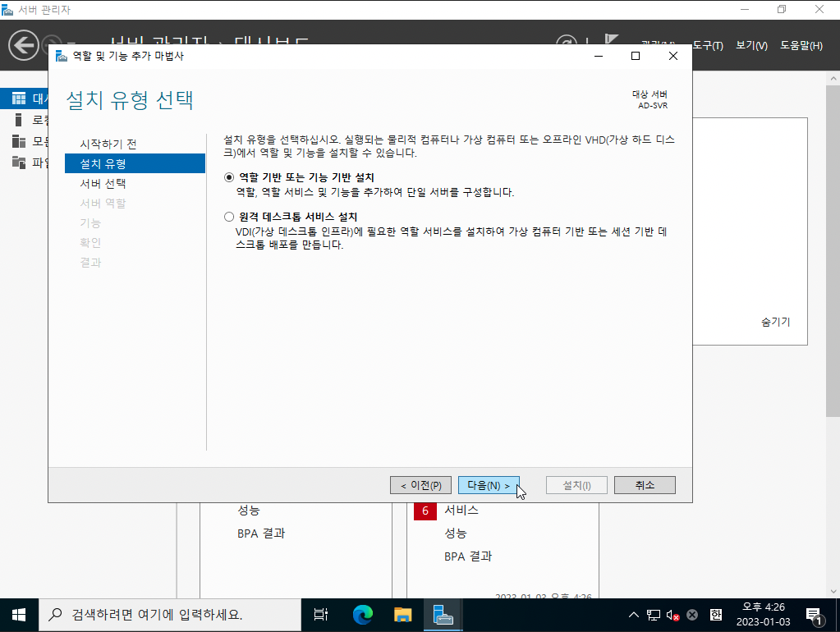
Task: Select 원격 데스크톱 서비스 설치 radio option
Action: [229, 217]
